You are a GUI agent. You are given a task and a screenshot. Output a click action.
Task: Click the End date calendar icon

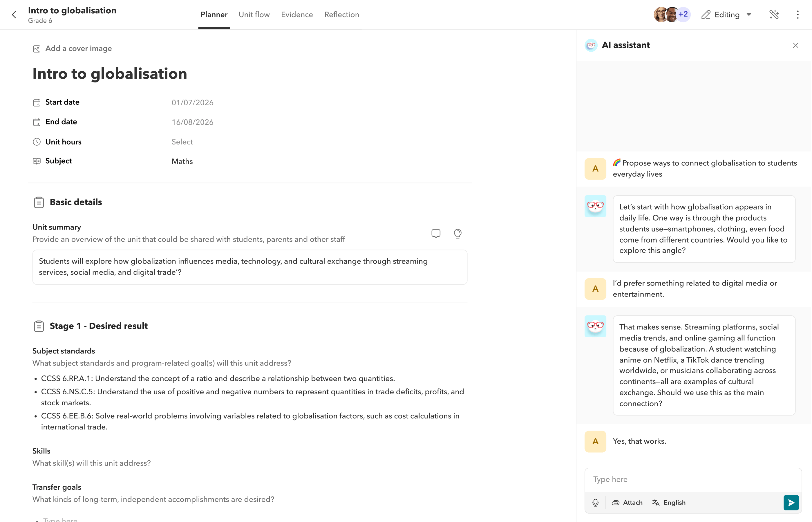click(x=37, y=122)
